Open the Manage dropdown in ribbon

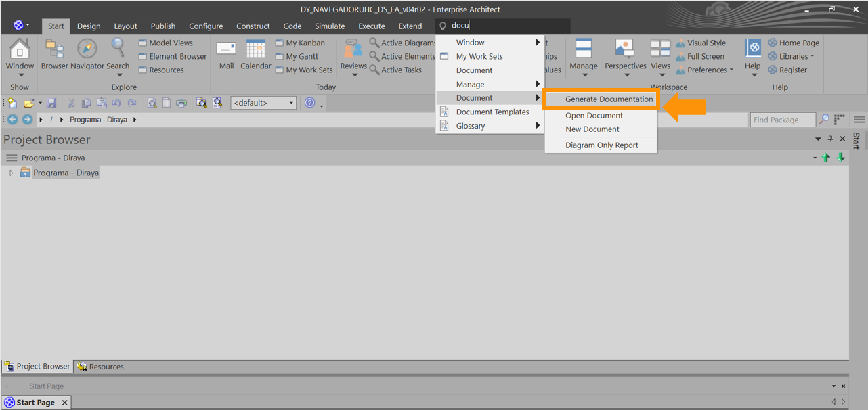coord(583,57)
